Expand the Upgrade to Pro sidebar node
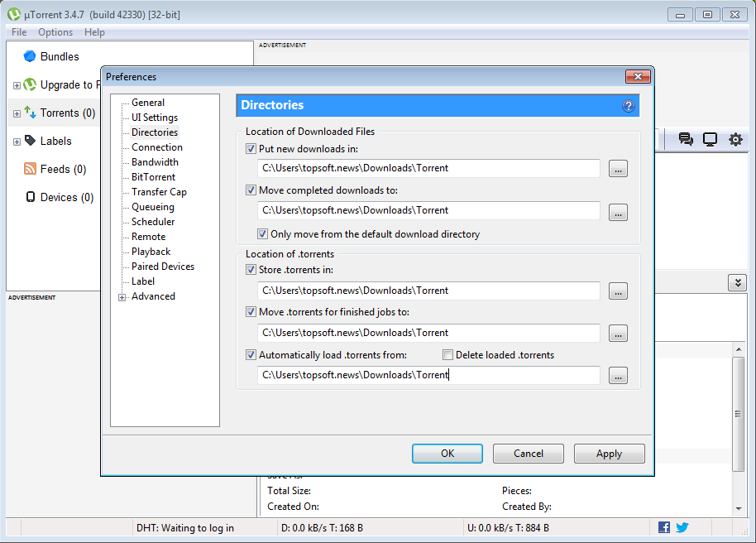This screenshot has width=756, height=543. [17, 85]
